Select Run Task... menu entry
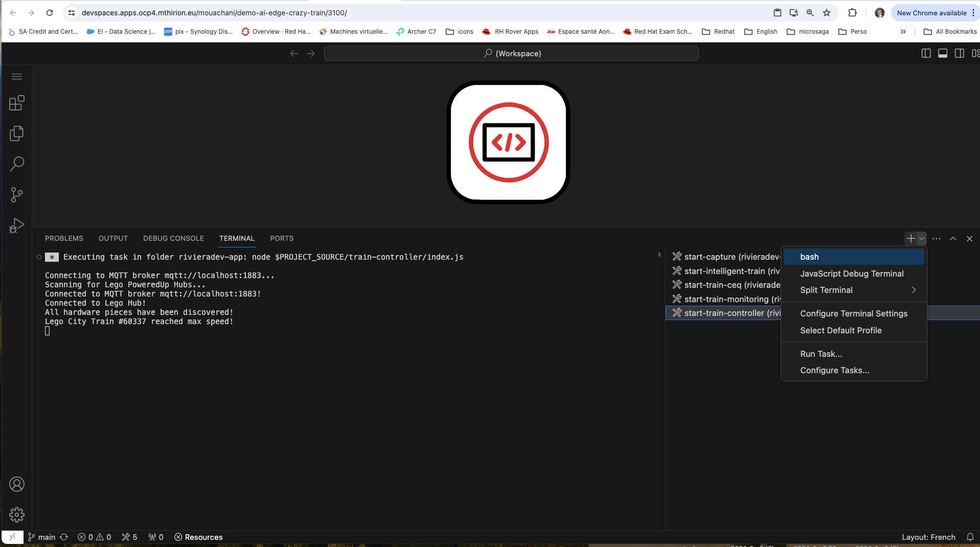Viewport: 980px width, 547px height. point(854,354)
